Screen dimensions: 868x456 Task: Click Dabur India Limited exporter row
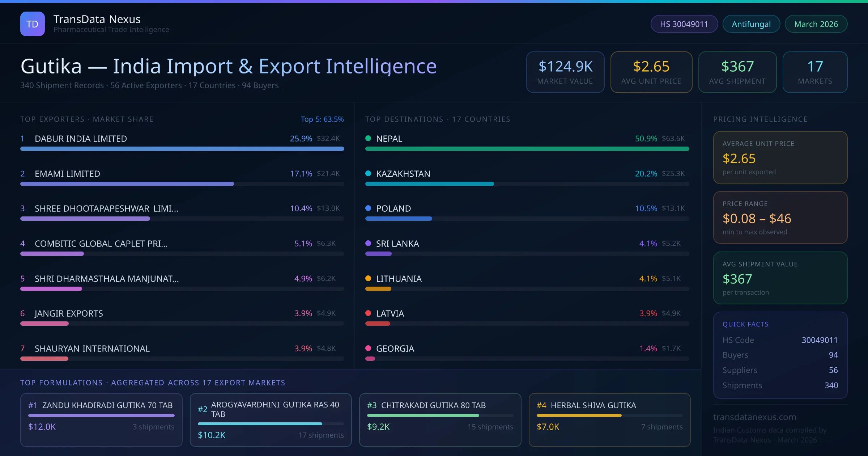[81, 139]
